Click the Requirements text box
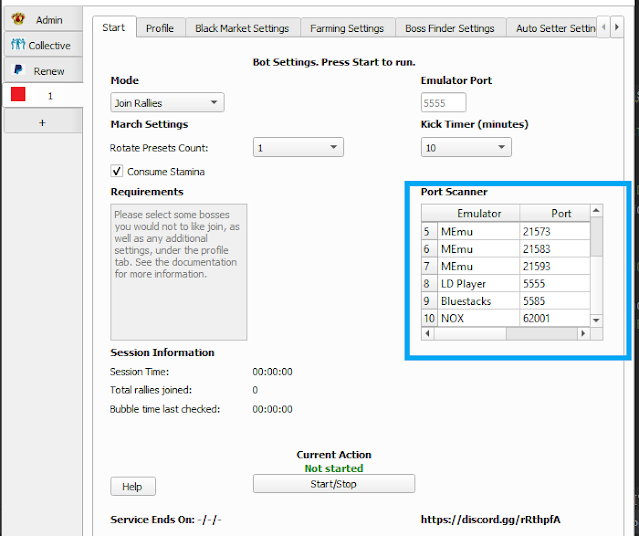Screen dimensions: 639x536 pyautogui.click(x=178, y=272)
